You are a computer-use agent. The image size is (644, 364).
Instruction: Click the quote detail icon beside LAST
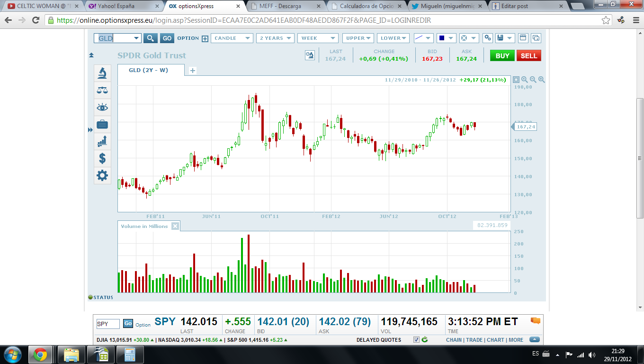310,55
